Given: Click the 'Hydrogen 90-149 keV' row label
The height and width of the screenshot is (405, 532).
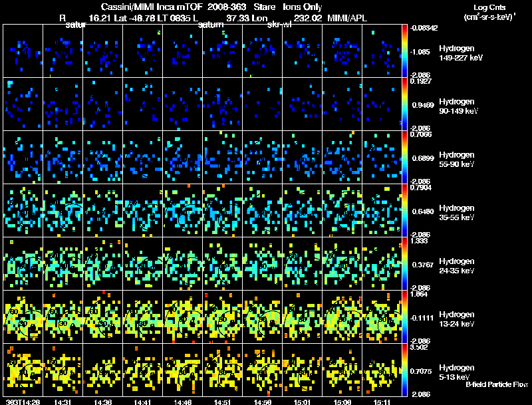Looking at the screenshot, I should (458, 106).
